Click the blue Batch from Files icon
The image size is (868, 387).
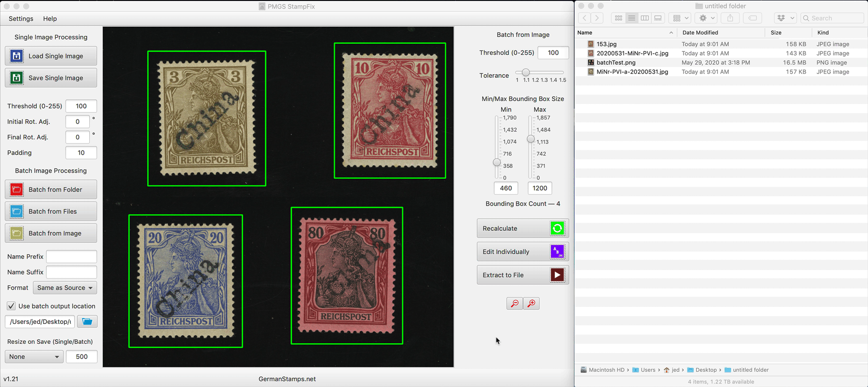16,211
